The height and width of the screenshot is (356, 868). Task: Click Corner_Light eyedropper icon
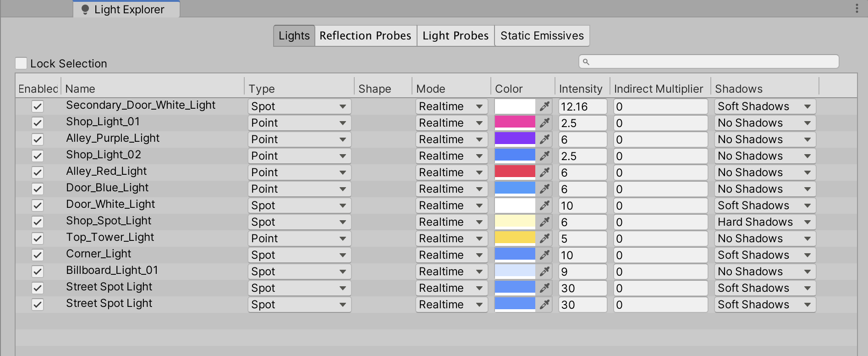coord(544,255)
